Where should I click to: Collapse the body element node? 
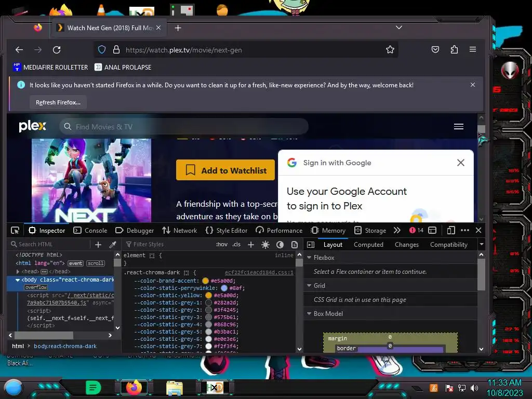click(18, 280)
